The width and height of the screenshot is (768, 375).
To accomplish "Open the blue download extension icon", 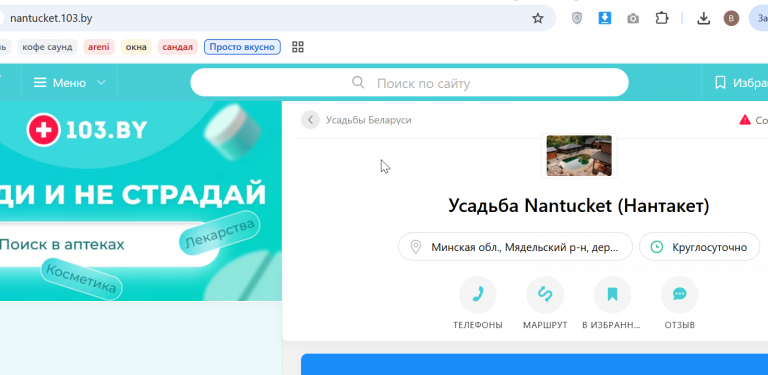I will pyautogui.click(x=605, y=19).
